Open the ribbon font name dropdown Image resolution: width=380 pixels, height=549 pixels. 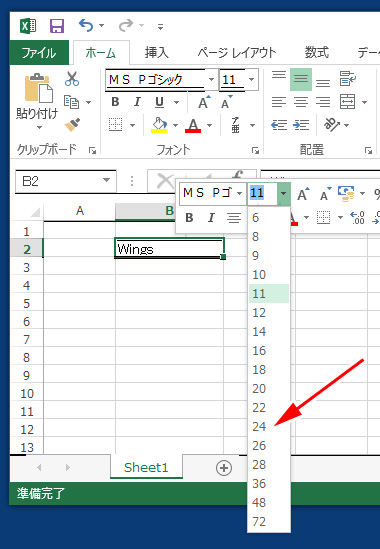click(x=211, y=79)
